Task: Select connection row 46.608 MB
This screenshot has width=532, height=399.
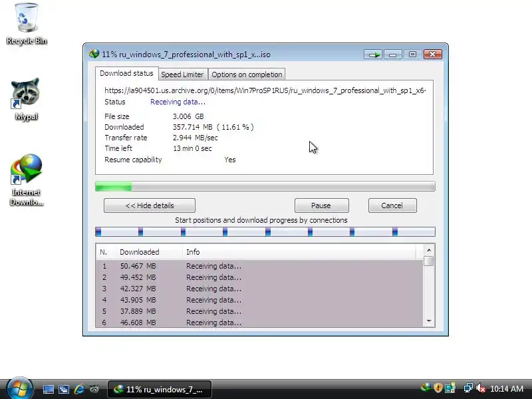Action: click(259, 323)
